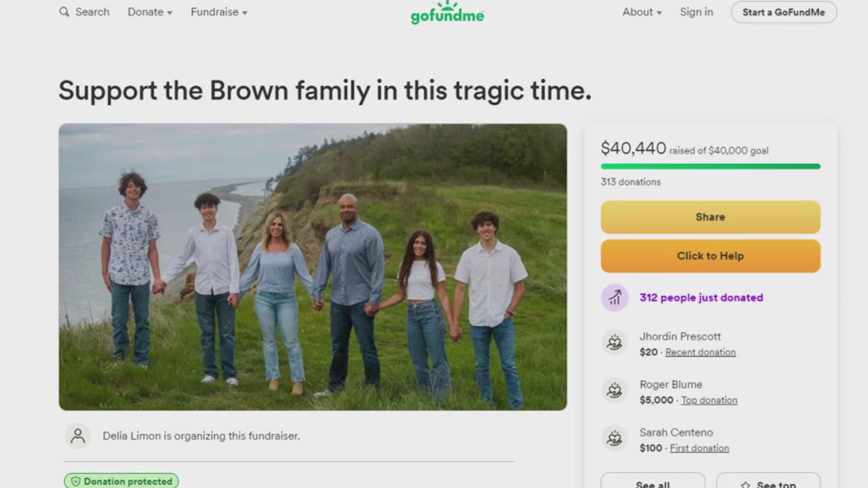Viewport: 868px width, 488px height.
Task: Click the Roger Blume Top donation label
Action: point(709,399)
